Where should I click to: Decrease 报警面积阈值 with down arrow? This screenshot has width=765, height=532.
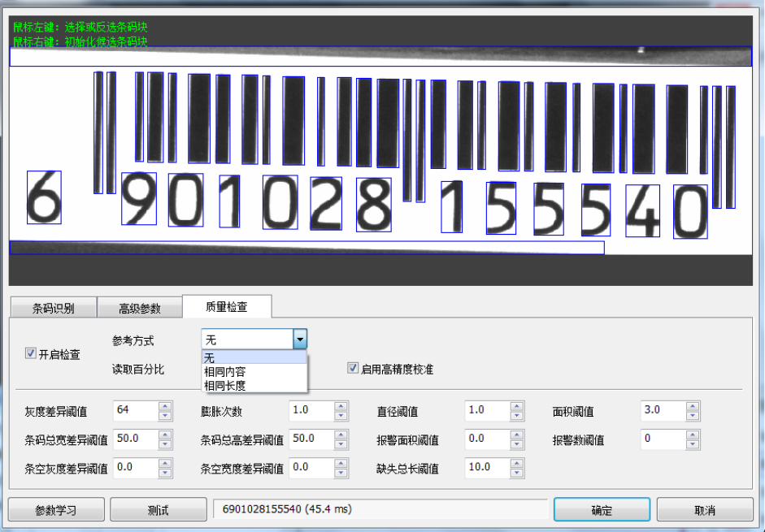point(517,444)
